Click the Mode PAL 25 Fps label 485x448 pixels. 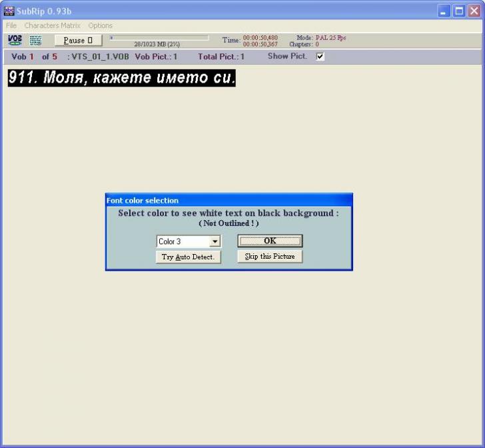click(x=321, y=37)
